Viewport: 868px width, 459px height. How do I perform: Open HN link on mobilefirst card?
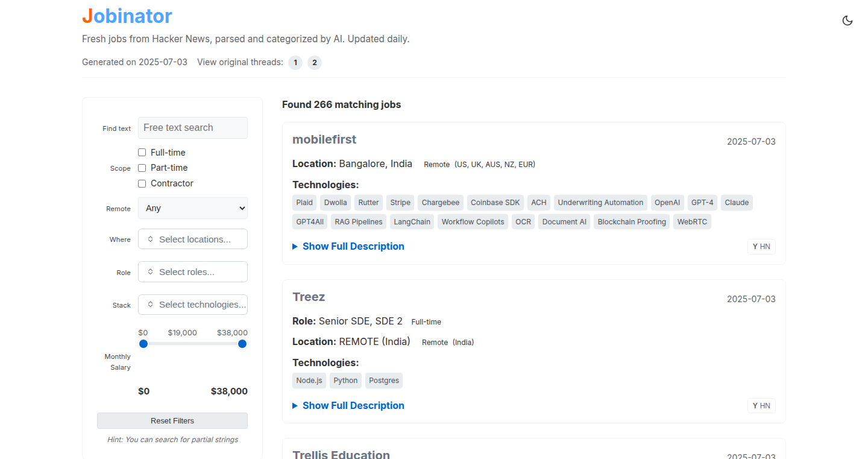point(761,247)
